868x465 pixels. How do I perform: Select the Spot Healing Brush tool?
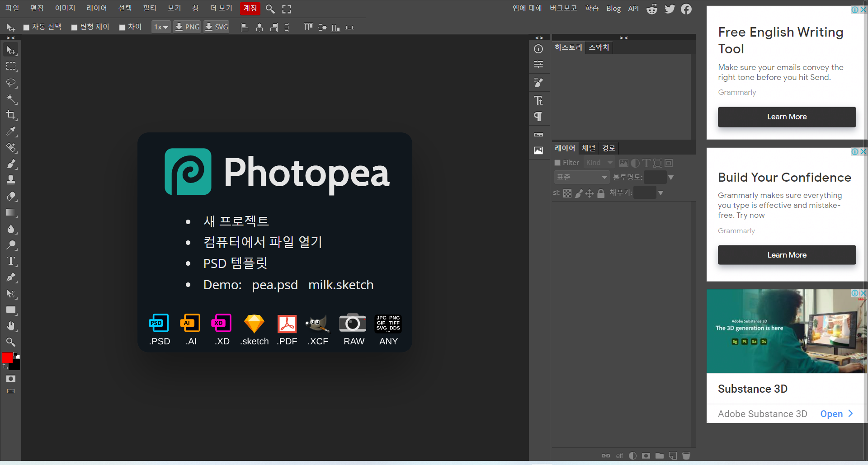(11, 148)
